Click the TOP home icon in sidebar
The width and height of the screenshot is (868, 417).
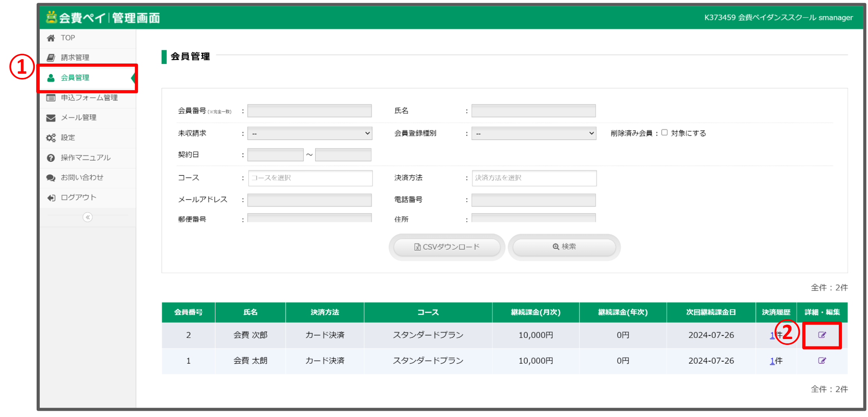51,38
